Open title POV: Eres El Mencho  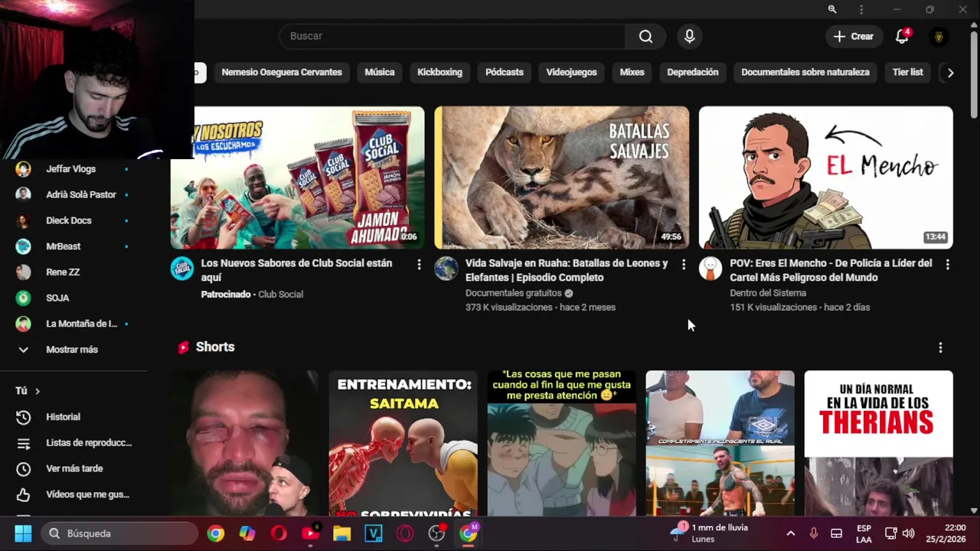click(831, 270)
